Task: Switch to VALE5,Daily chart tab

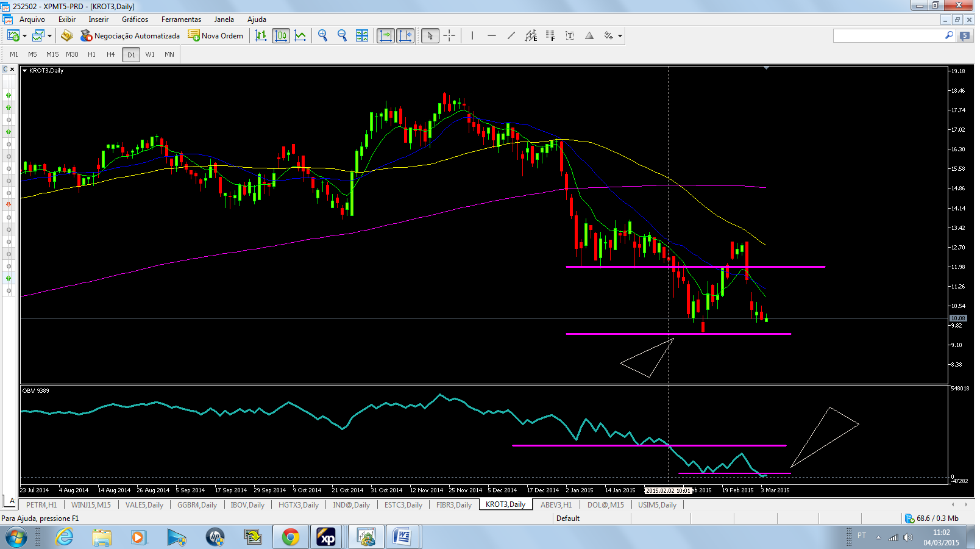Action: tap(144, 504)
